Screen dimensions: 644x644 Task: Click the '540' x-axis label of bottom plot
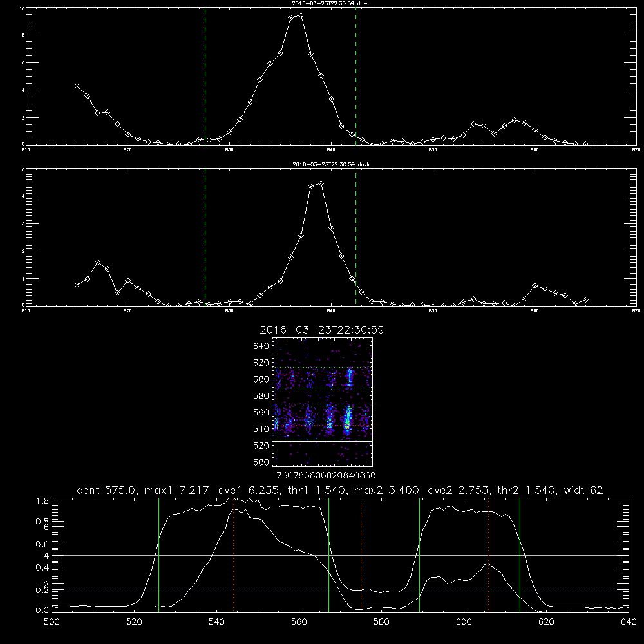tap(216, 621)
